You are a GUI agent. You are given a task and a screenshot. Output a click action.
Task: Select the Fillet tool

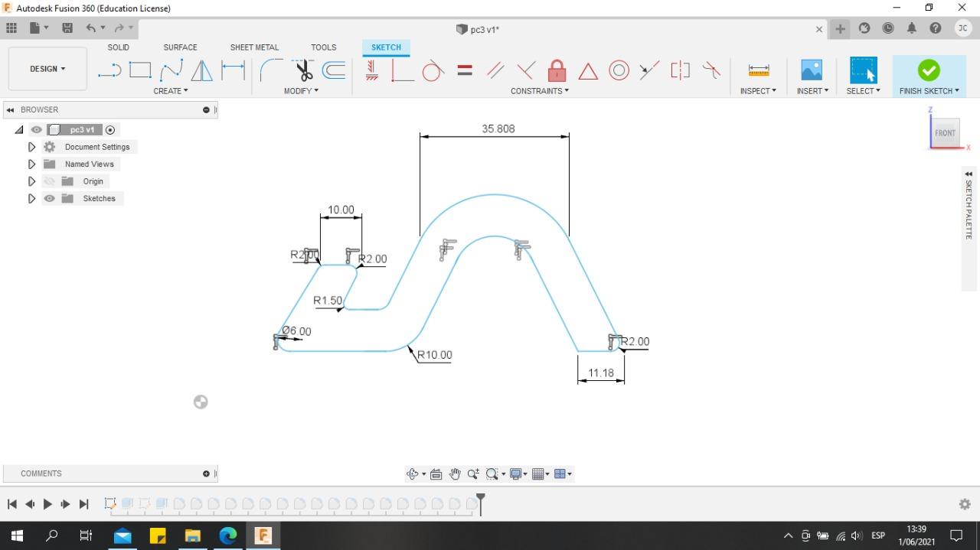[x=269, y=70]
